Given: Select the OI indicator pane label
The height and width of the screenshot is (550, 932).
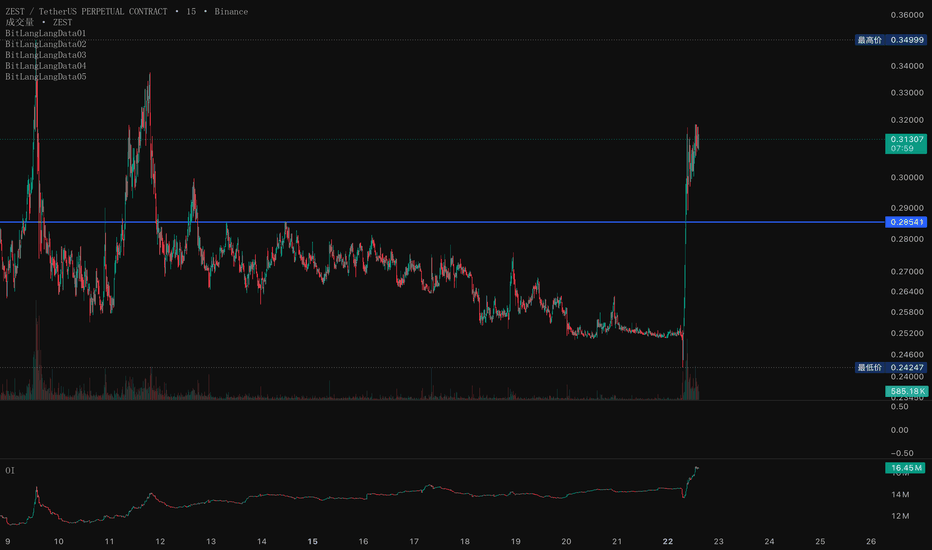Looking at the screenshot, I should point(10,470).
